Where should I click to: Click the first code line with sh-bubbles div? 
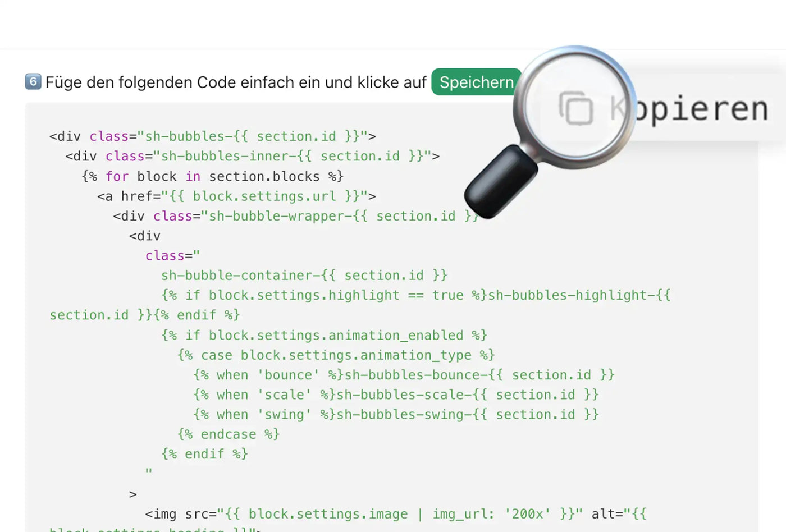[x=212, y=136]
